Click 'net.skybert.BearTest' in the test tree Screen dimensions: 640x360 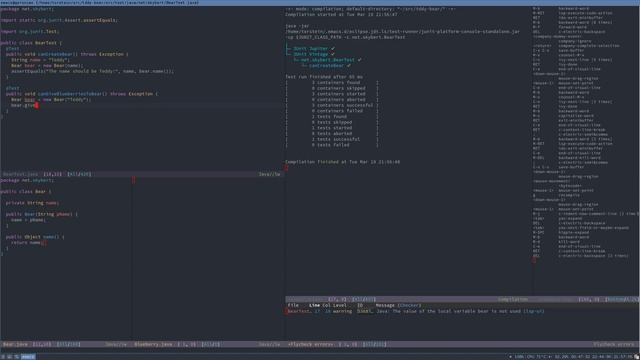[x=327, y=60]
